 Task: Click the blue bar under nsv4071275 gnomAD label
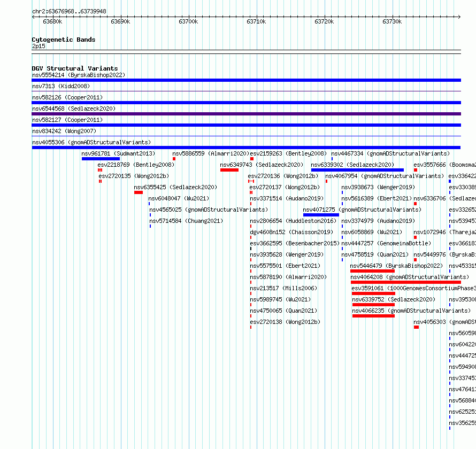[321, 215]
